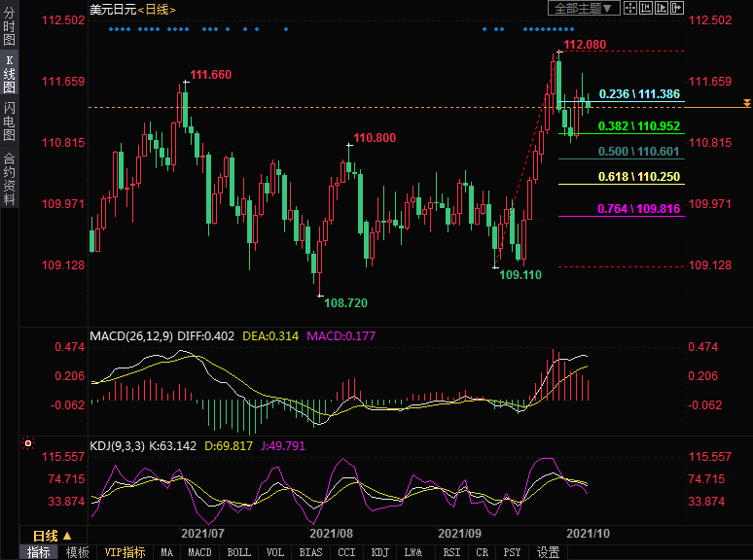Click the orange double-arrow marker on right axis

(746, 103)
